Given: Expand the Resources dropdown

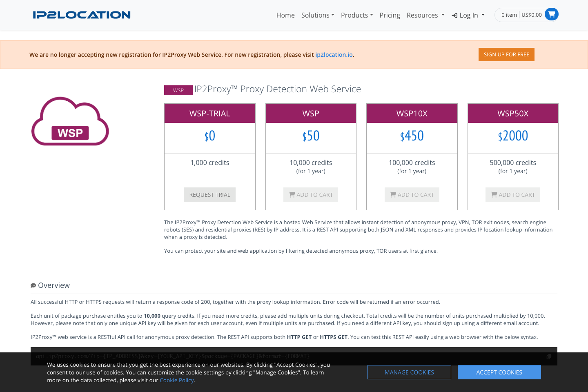Looking at the screenshot, I should tap(425, 15).
